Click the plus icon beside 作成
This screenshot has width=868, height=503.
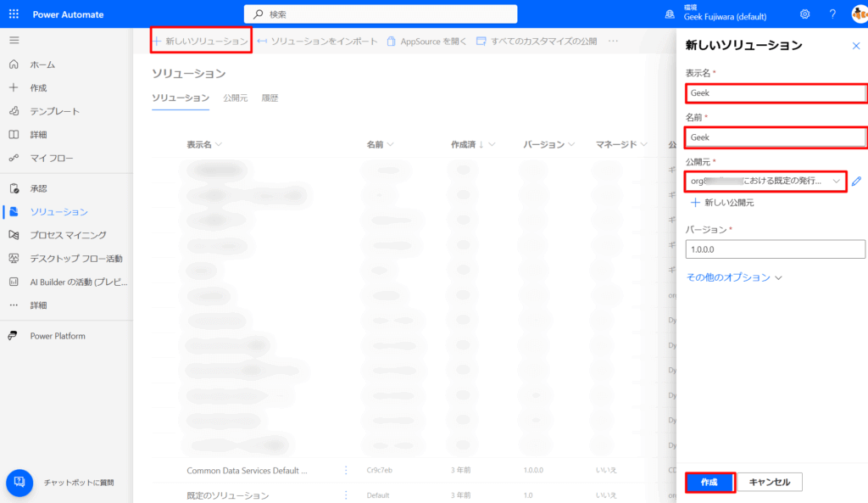click(x=14, y=87)
